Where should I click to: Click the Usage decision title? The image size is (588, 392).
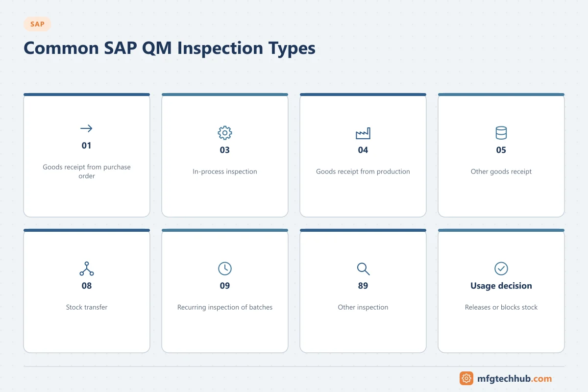pyautogui.click(x=501, y=286)
